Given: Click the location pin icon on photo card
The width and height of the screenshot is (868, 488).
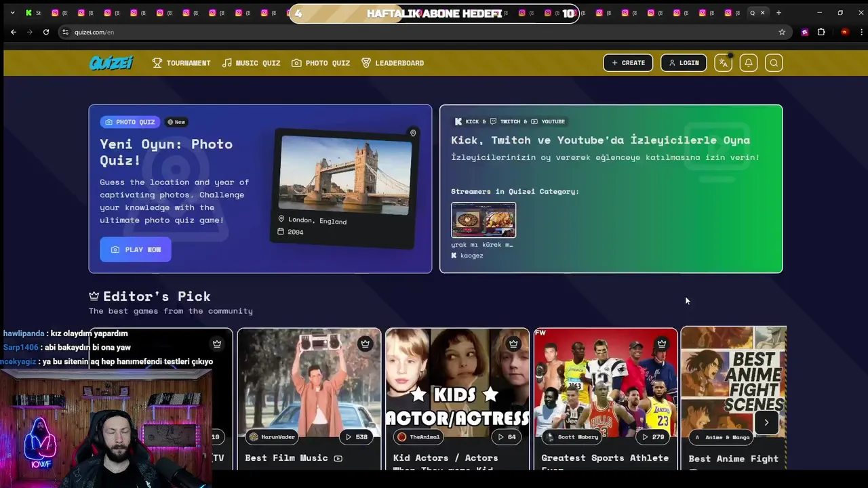Looking at the screenshot, I should point(413,133).
